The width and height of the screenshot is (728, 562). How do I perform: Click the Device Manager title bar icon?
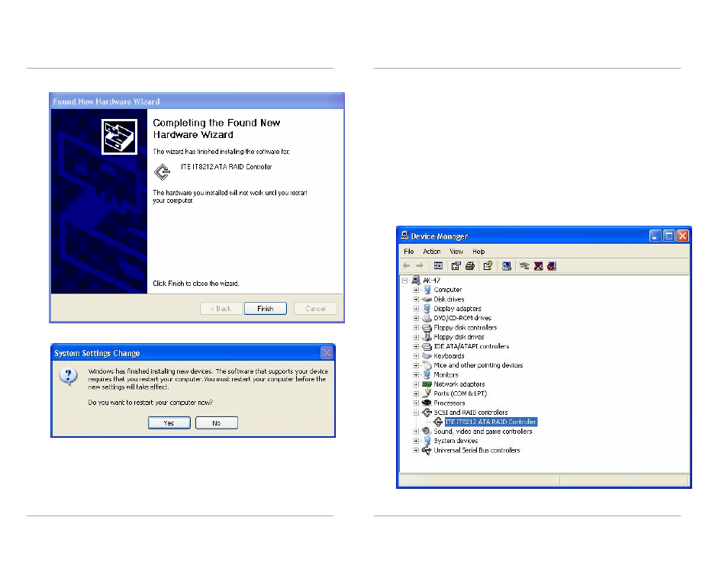click(x=405, y=236)
